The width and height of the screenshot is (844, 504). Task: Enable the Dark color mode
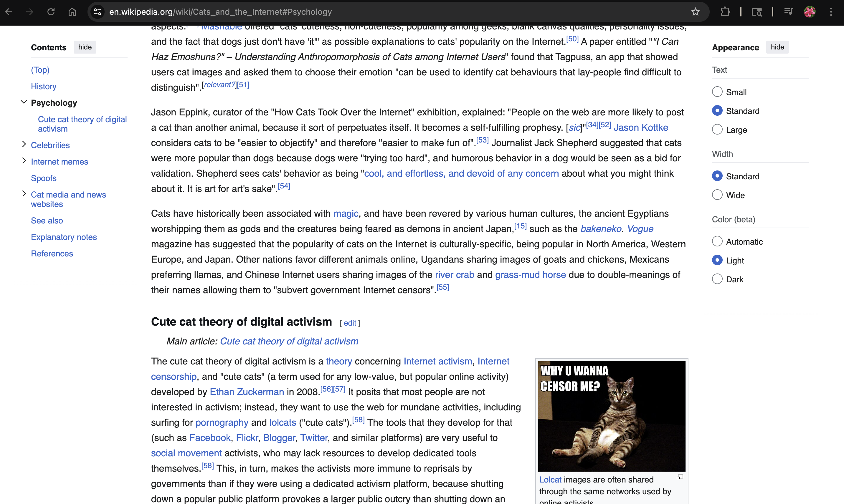click(717, 279)
